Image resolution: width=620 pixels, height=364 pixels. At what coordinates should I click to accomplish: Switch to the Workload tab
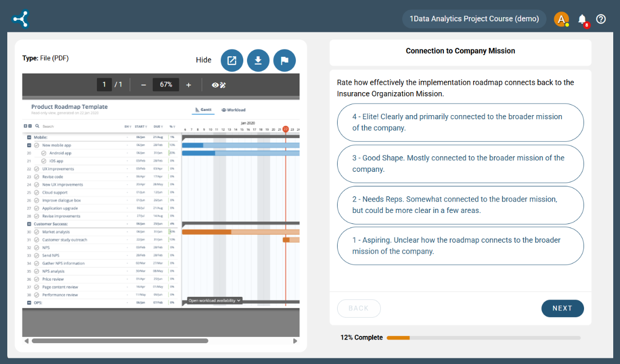point(233,110)
